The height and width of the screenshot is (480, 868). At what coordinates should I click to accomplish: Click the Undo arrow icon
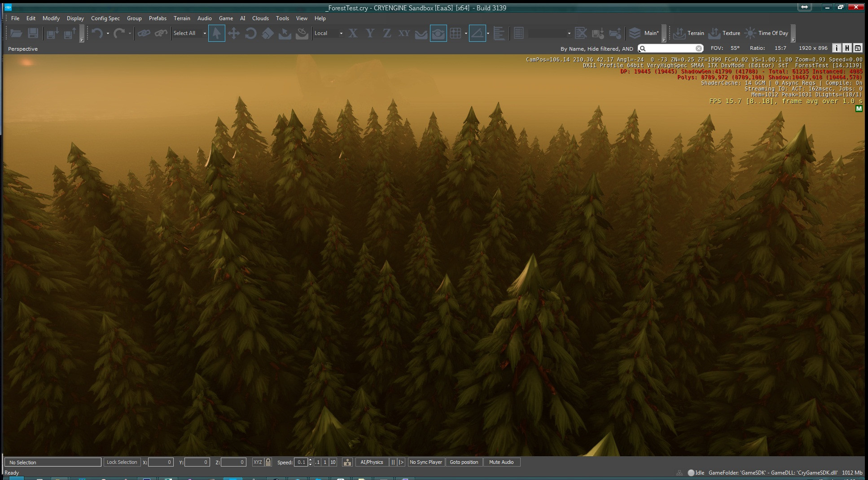pyautogui.click(x=97, y=33)
